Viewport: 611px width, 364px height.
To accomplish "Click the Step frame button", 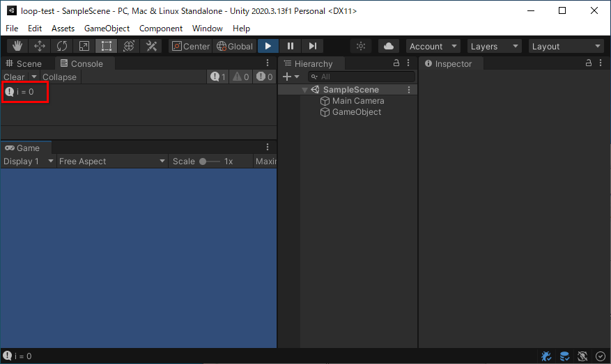I will (313, 46).
